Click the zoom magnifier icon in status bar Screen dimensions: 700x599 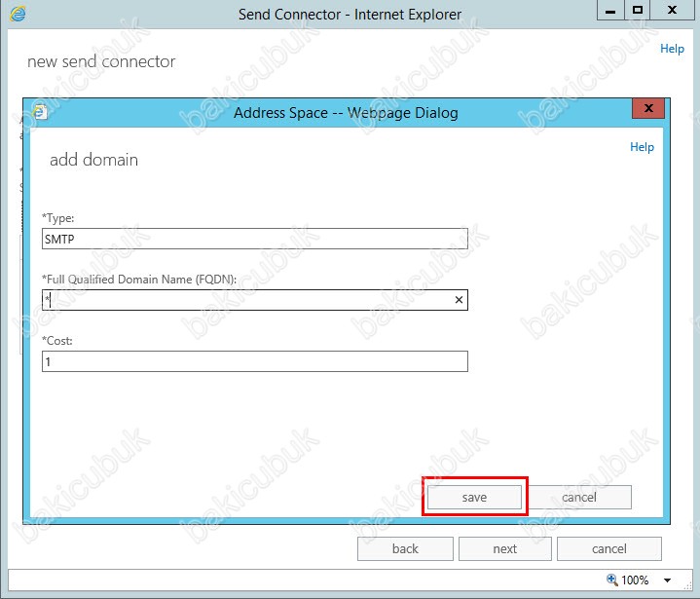614,580
